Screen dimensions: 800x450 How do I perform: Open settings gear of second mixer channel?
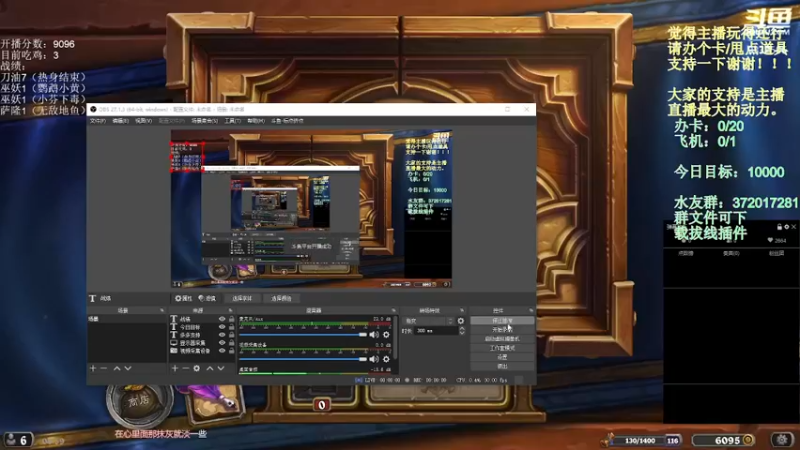pos(386,359)
